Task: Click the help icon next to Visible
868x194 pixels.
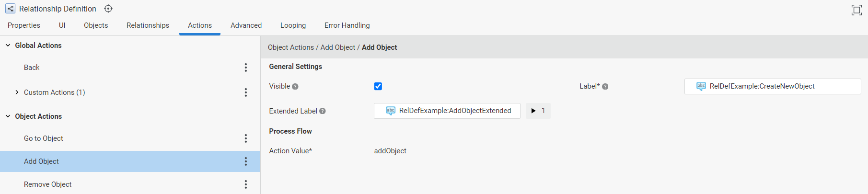Action: 295,87
